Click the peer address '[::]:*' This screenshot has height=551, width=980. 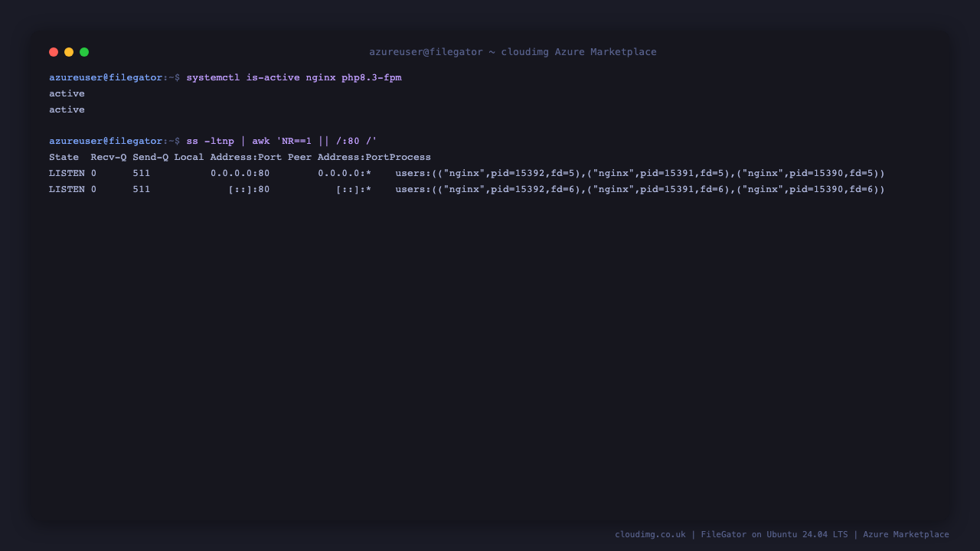point(354,189)
